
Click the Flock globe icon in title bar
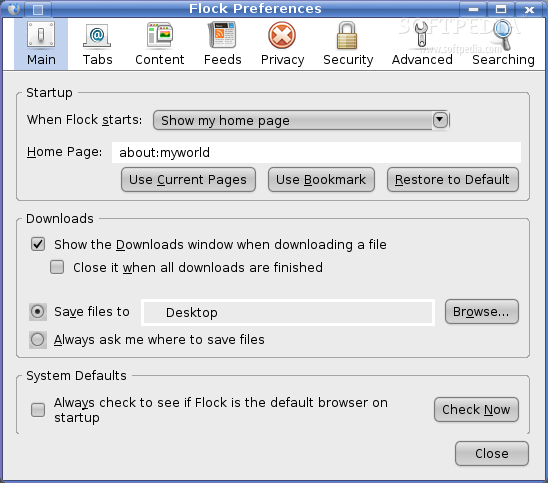tap(13, 9)
